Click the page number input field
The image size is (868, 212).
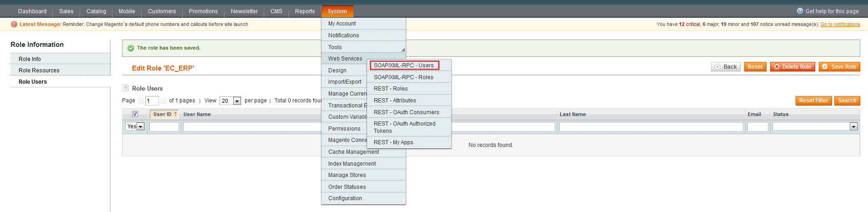click(x=152, y=101)
